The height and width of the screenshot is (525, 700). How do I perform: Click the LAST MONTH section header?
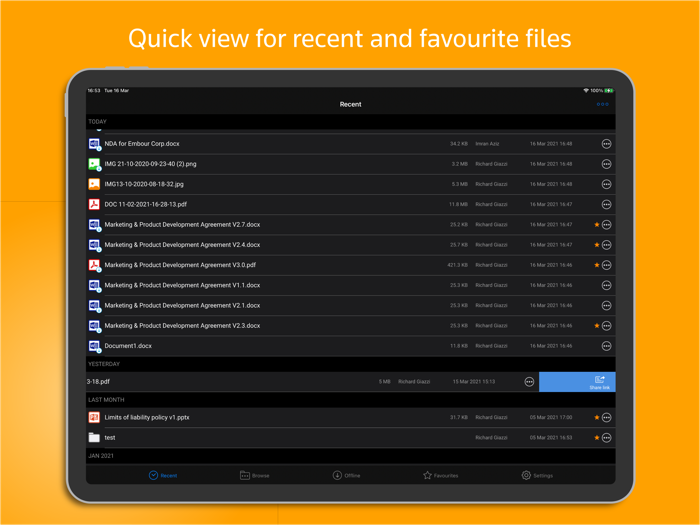click(350, 400)
